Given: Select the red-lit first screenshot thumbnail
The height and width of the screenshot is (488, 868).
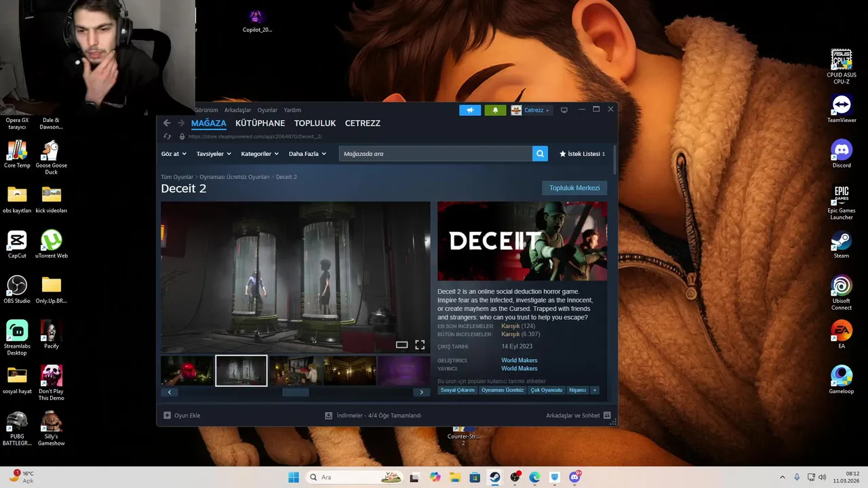Looking at the screenshot, I should tap(187, 371).
